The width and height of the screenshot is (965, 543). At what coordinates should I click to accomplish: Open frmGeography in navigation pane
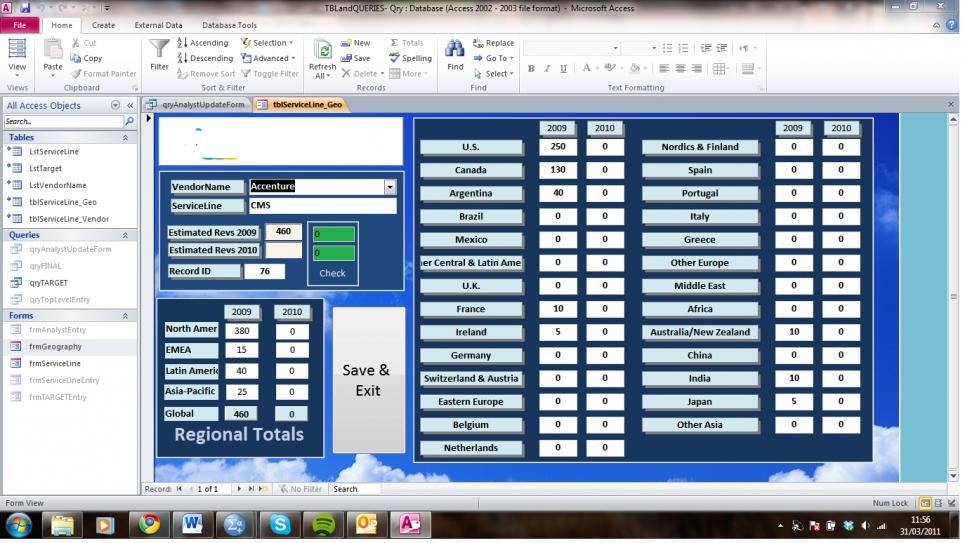coord(55,347)
